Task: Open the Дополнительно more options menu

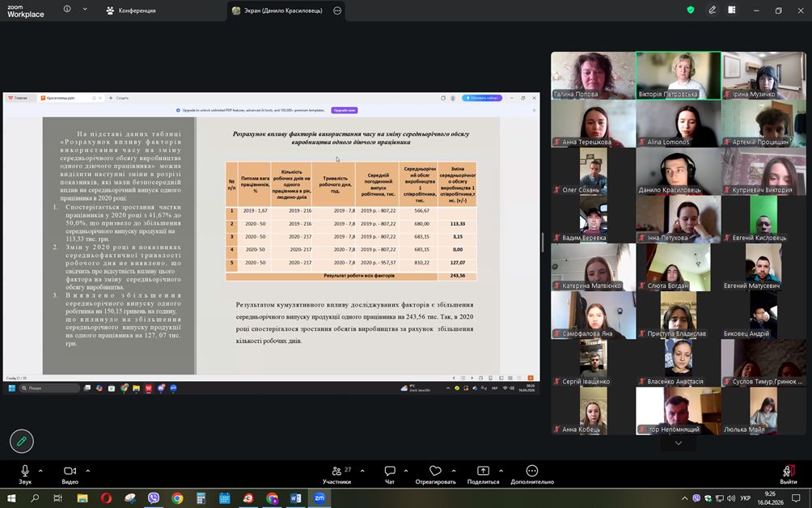Action: (x=531, y=473)
